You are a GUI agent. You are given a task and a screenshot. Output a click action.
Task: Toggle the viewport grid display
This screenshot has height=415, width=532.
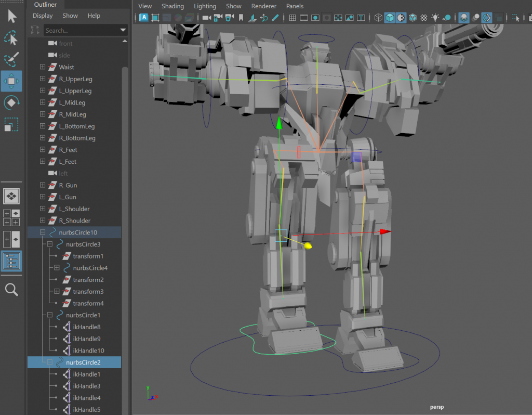[292, 18]
